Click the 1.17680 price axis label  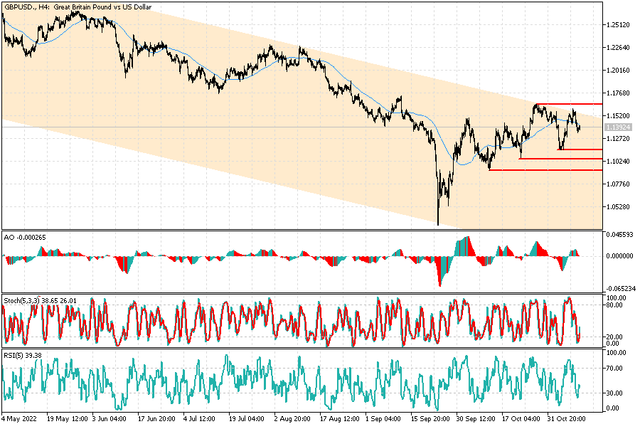click(620, 94)
